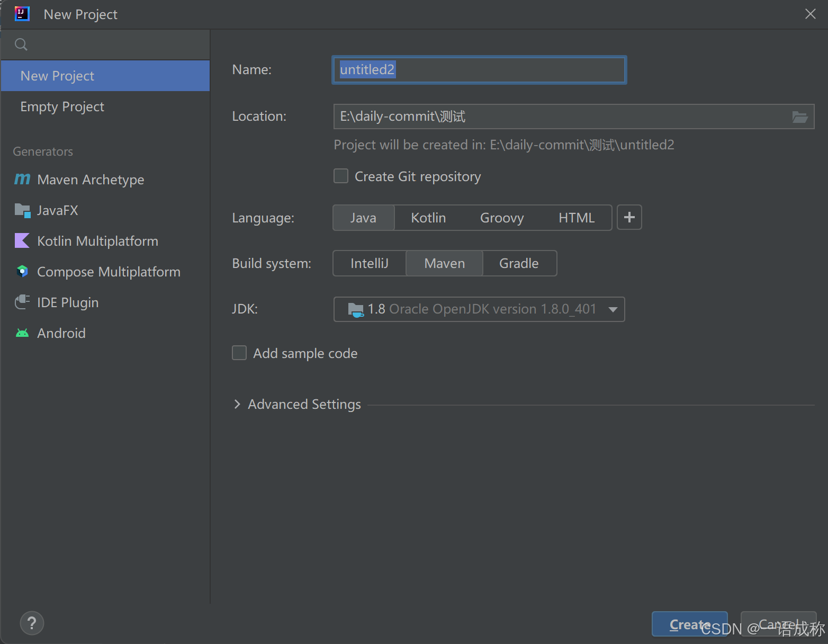Click the 'Build system:' label
The width and height of the screenshot is (828, 644).
point(272,263)
